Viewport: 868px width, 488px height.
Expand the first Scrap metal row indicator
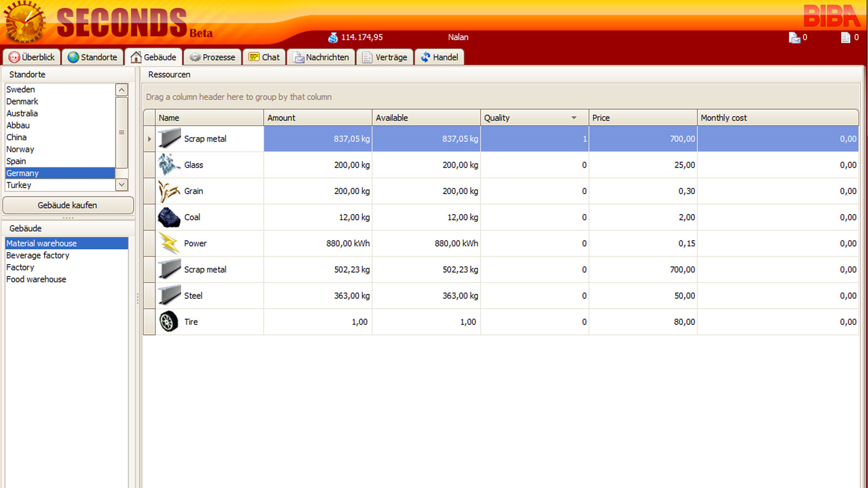pyautogui.click(x=149, y=139)
